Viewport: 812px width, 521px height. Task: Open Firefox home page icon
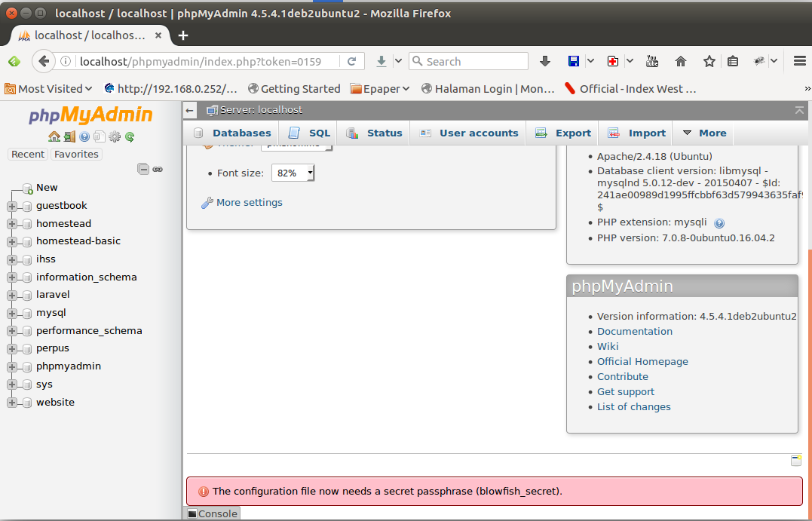681,61
